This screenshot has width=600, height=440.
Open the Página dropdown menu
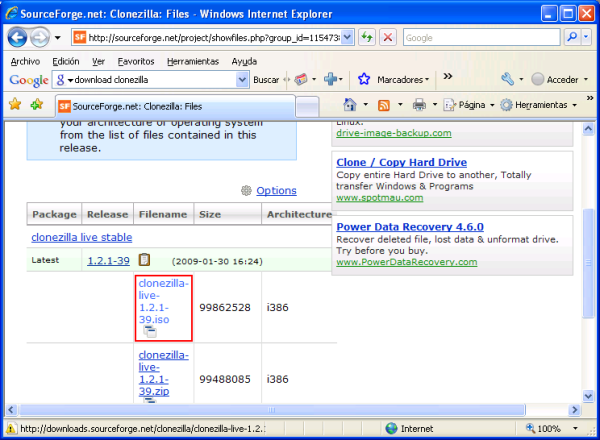(x=471, y=105)
